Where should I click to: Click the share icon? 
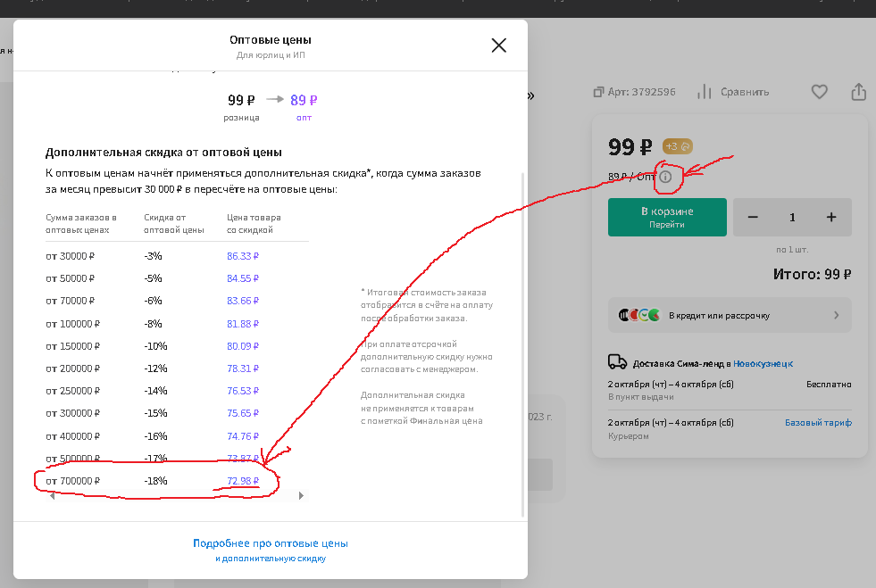[859, 92]
